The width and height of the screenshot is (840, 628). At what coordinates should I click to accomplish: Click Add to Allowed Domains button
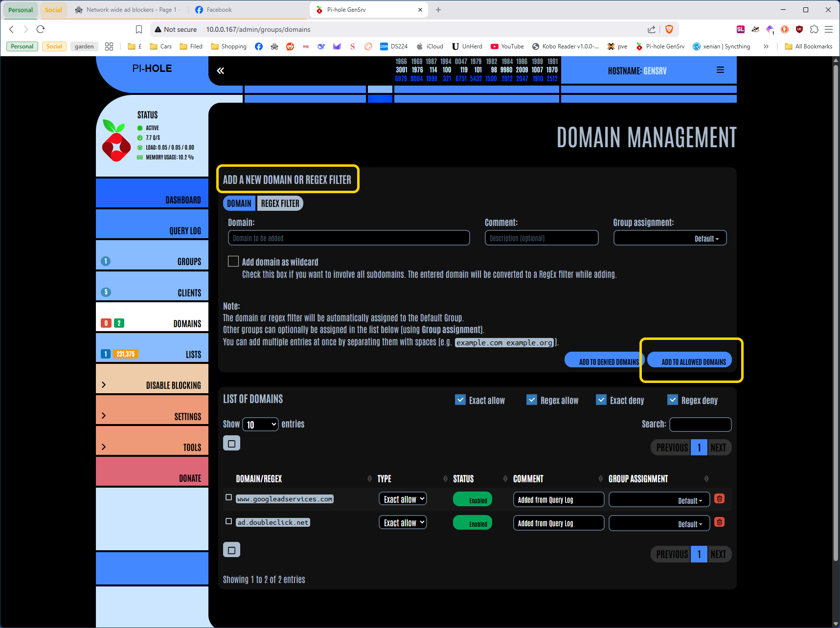point(693,361)
